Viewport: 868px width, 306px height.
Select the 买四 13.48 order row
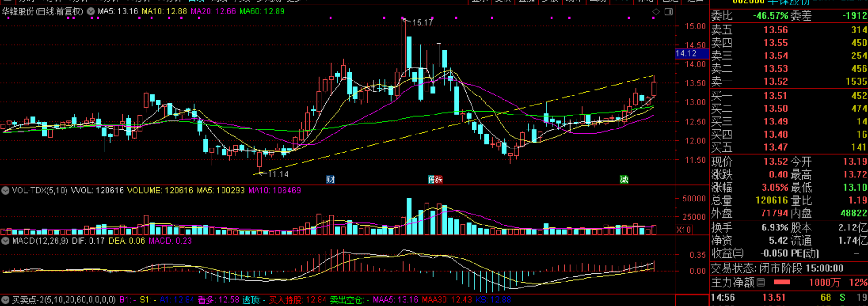coord(789,134)
